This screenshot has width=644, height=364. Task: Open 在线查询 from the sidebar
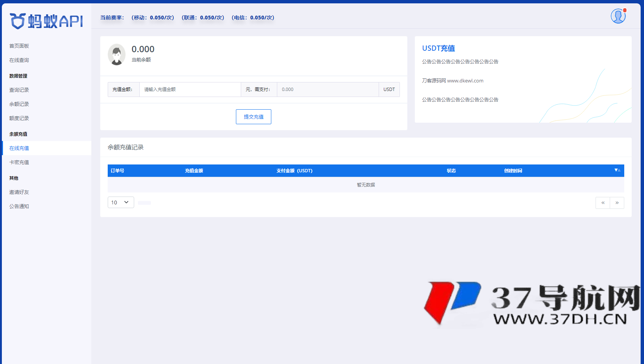[19, 60]
